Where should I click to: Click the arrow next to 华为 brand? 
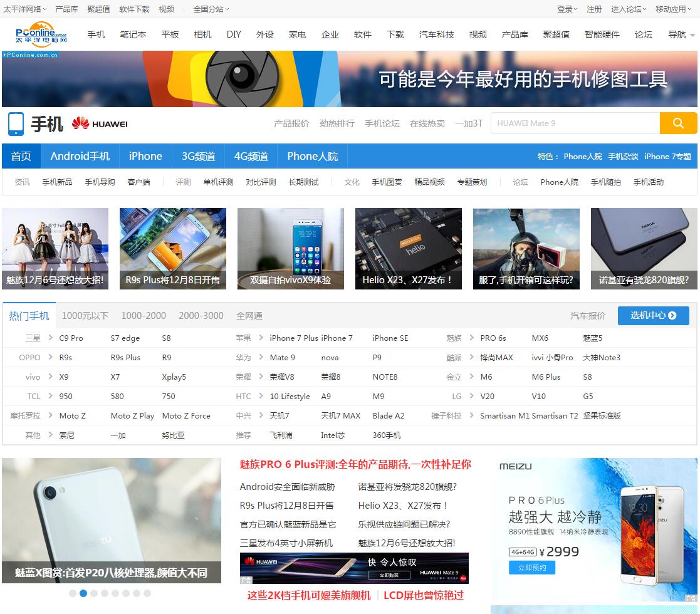tap(261, 357)
